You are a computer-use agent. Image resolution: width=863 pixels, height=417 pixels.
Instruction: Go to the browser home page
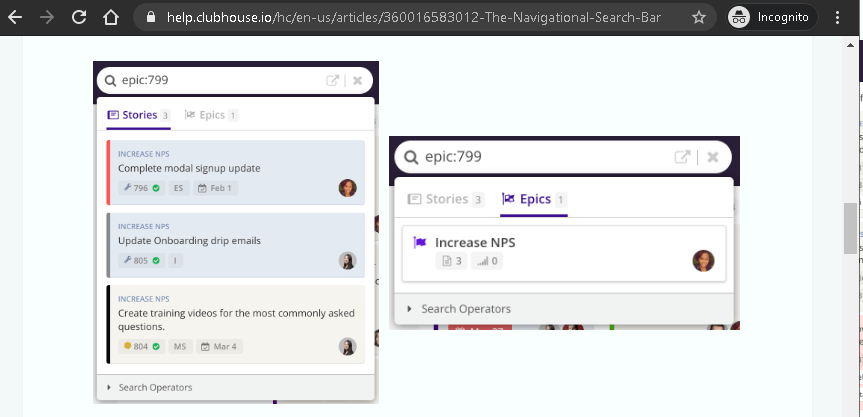pyautogui.click(x=111, y=17)
